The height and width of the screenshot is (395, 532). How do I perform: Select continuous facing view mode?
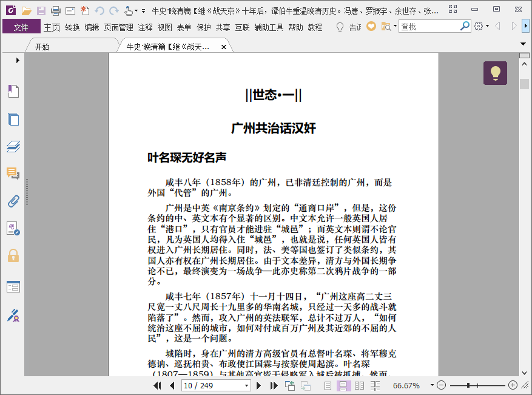[375, 385]
